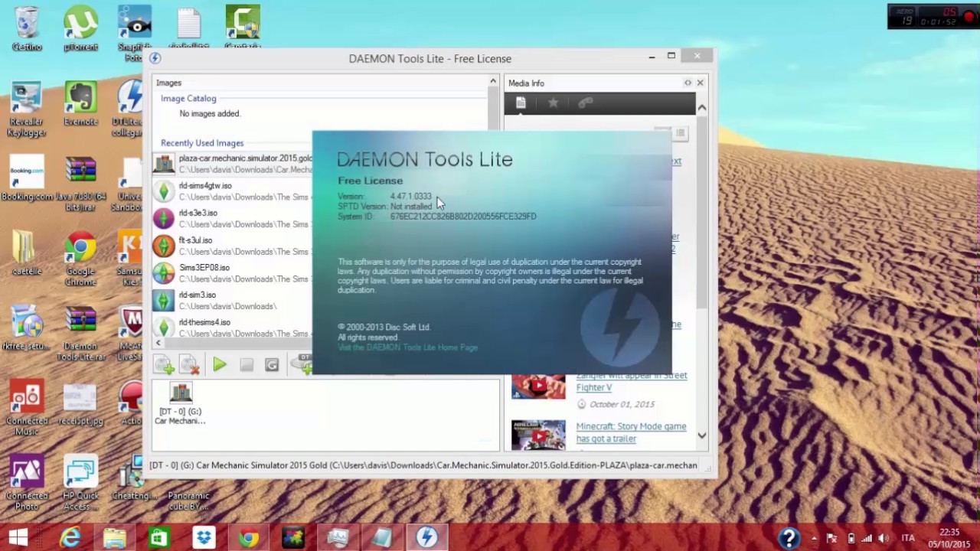
Task: Click the Reload/remount G icon
Action: click(x=272, y=365)
